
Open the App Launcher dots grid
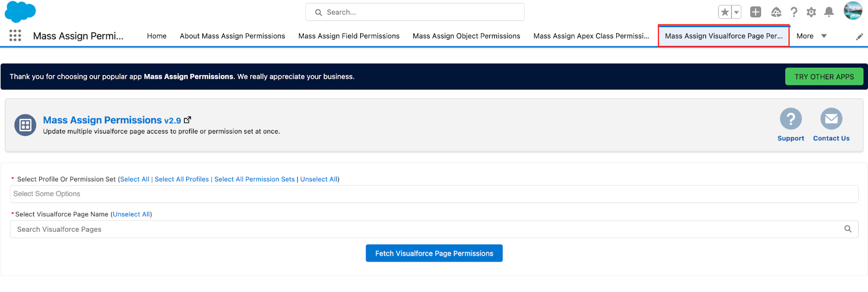point(15,36)
